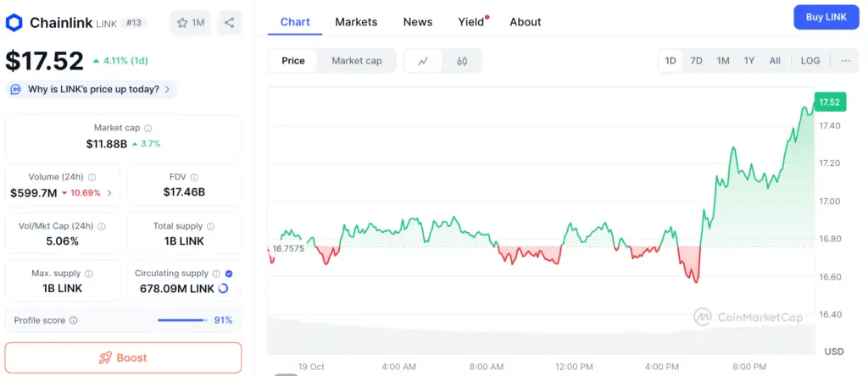Click the Profile score progress bar
Image resolution: width=868 pixels, height=376 pixels.
tap(182, 321)
